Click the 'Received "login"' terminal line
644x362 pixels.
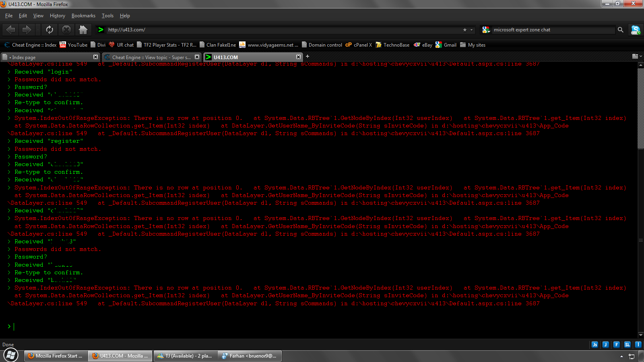[43, 72]
